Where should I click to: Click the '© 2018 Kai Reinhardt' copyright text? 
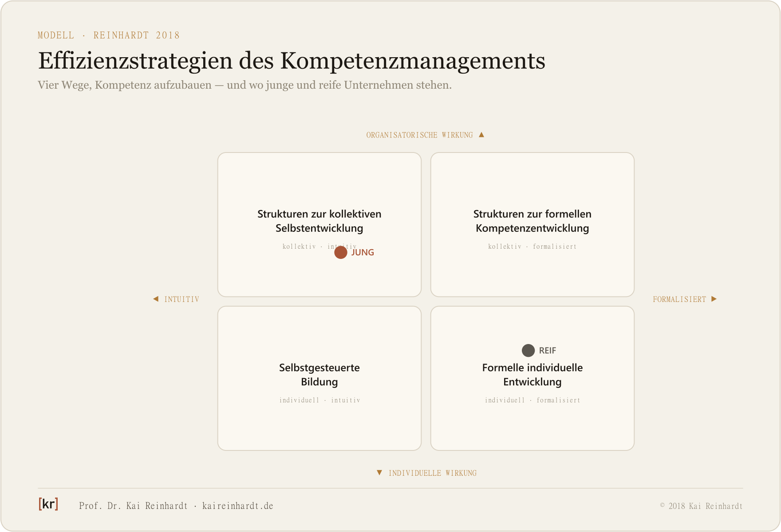(702, 506)
